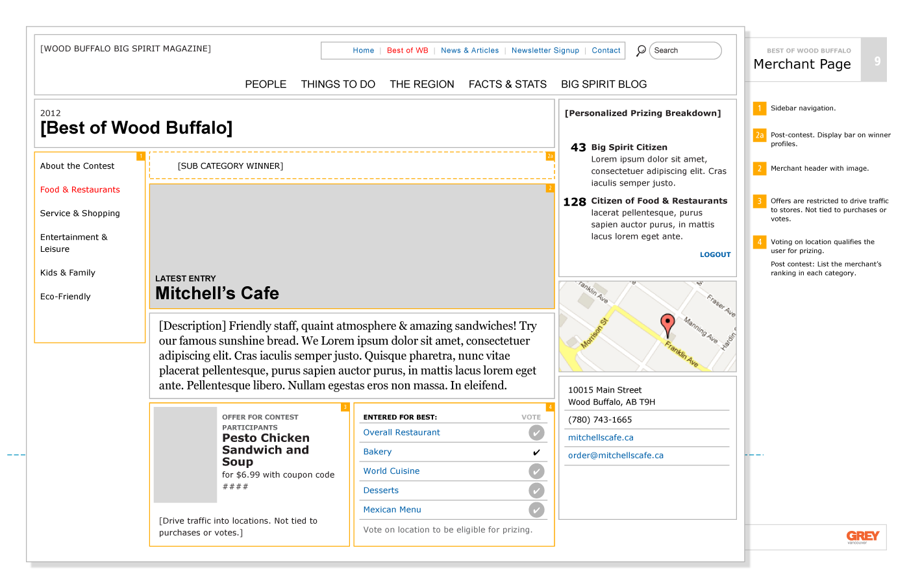
Task: Open News & Articles link
Action: (470, 51)
